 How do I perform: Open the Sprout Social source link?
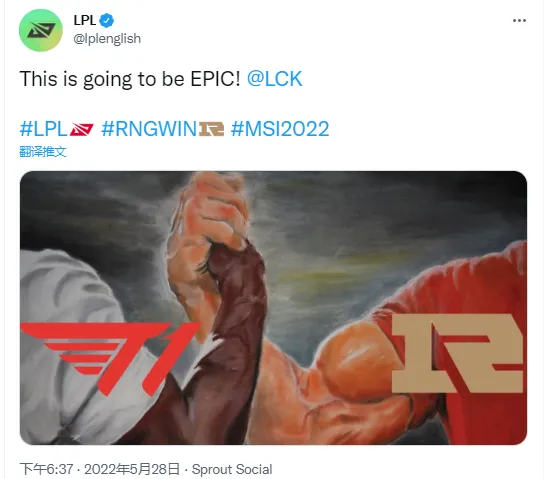coord(232,469)
